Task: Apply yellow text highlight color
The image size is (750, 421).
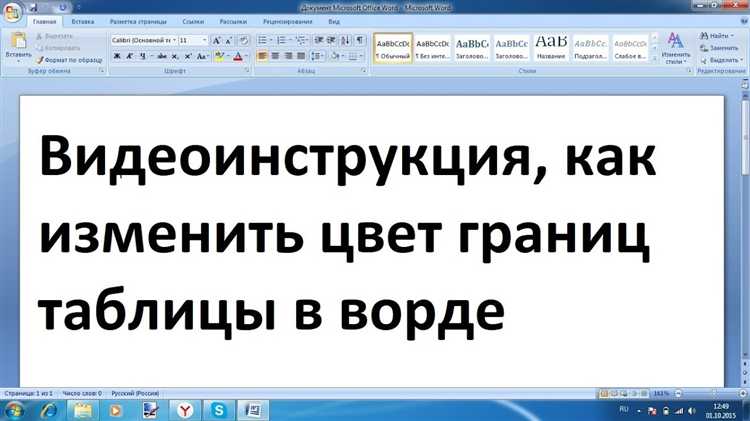Action: point(220,56)
